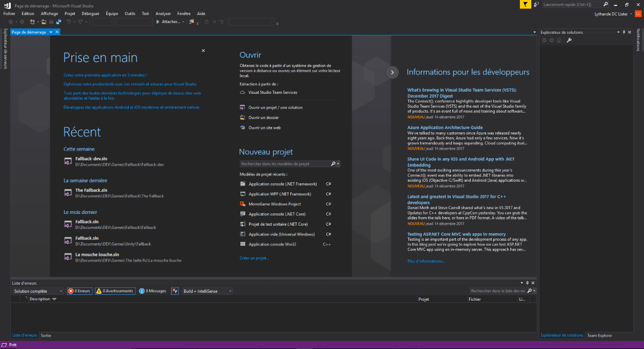Toggle the IntelliSense filter icon in error list
Screen dimensions: 644x349
pos(175,291)
